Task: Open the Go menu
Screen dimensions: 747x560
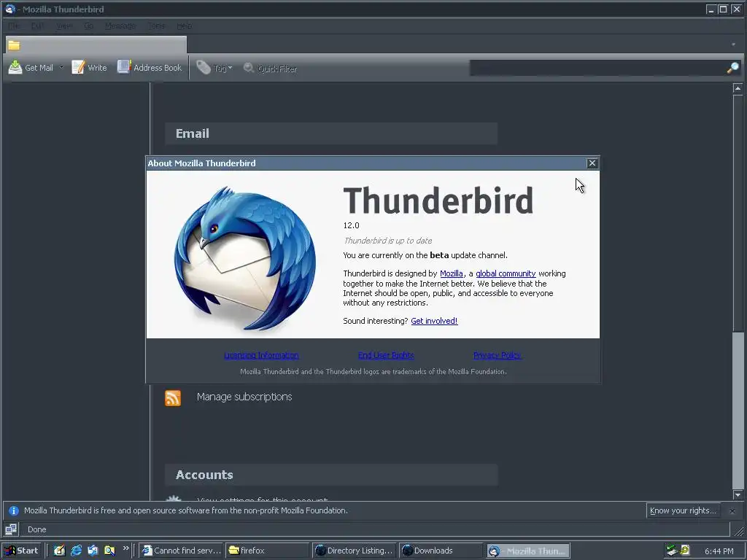Action: pyautogui.click(x=88, y=26)
